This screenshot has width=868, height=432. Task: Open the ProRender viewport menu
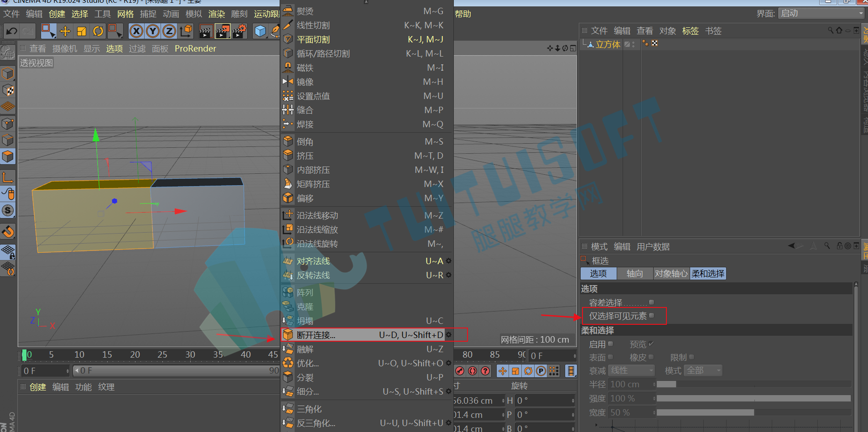[x=195, y=48]
